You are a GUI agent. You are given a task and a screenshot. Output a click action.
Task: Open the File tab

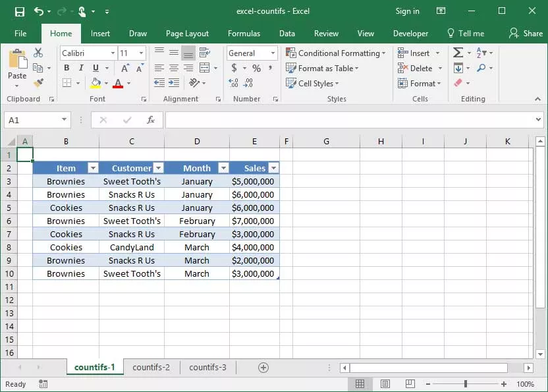click(x=20, y=34)
